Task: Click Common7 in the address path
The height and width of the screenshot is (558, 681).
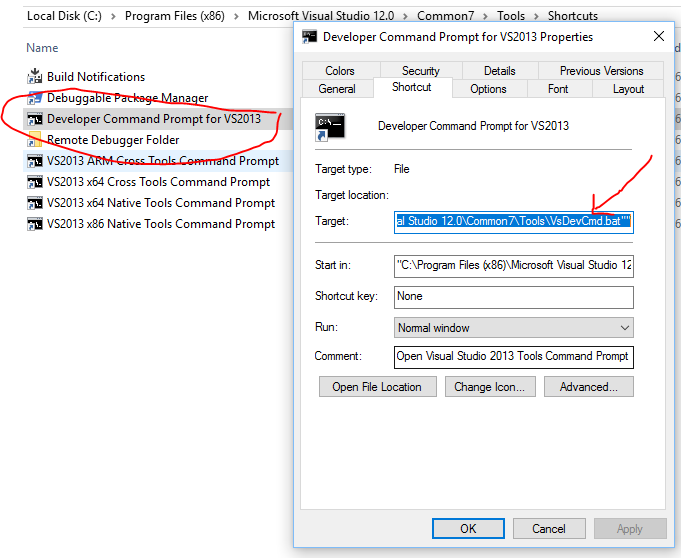Action: point(445,16)
